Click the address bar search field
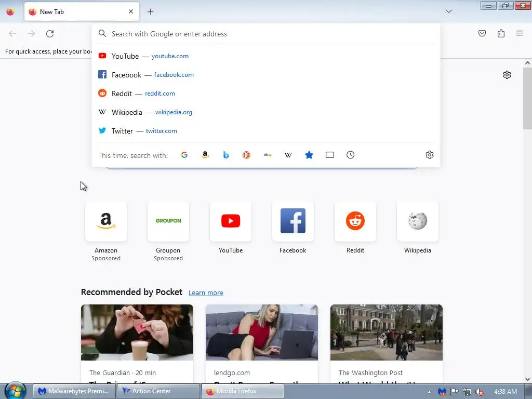 [x=266, y=34]
